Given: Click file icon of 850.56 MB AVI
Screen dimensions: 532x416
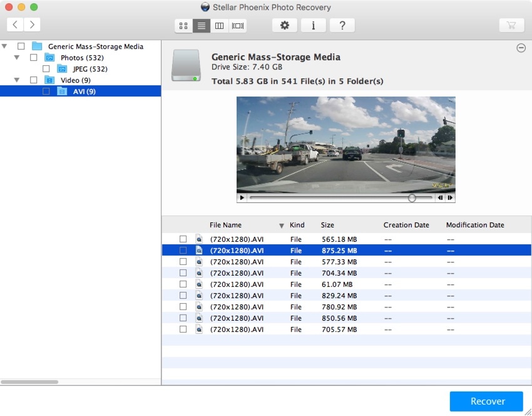Looking at the screenshot, I should (x=199, y=318).
